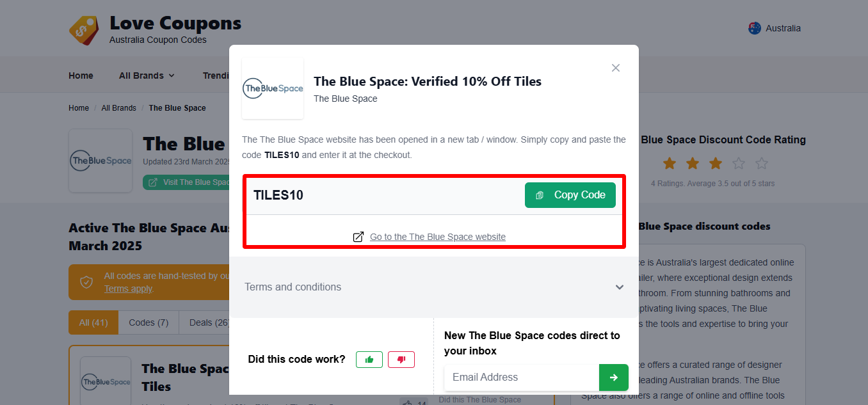The image size is (868, 405).
Task: Open the Go to The Blue Space website link
Action: click(x=438, y=236)
